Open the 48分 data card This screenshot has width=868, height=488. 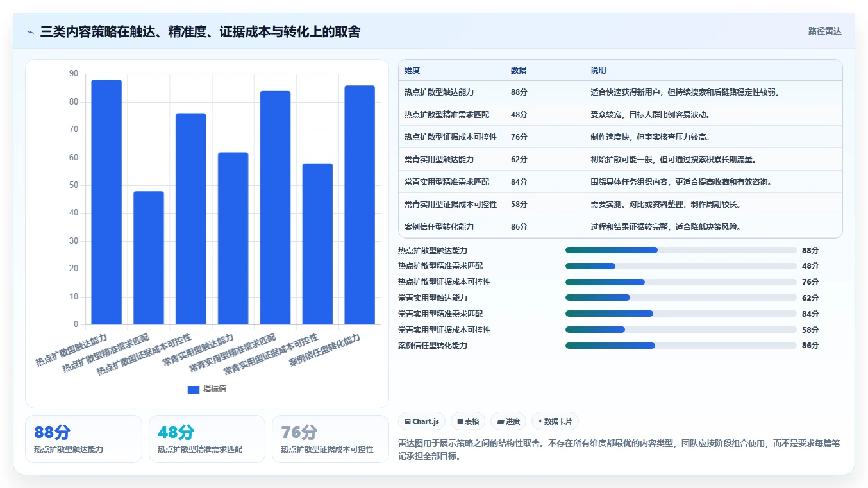point(207,439)
